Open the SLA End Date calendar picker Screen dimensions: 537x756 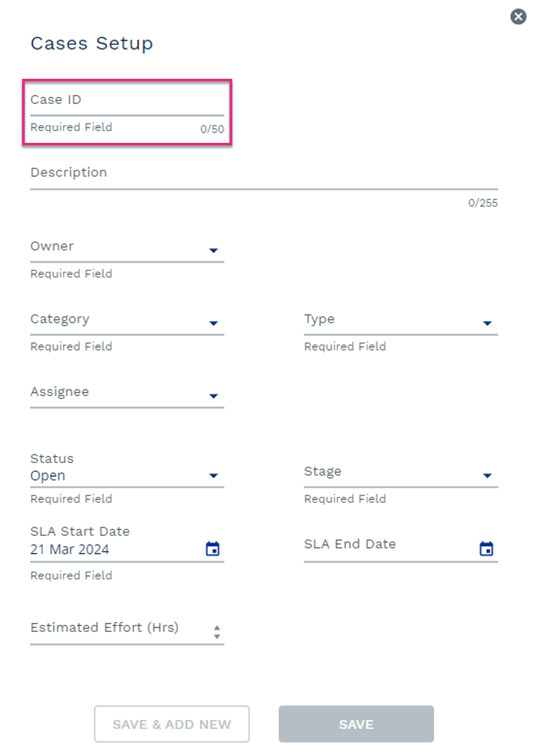pos(487,549)
